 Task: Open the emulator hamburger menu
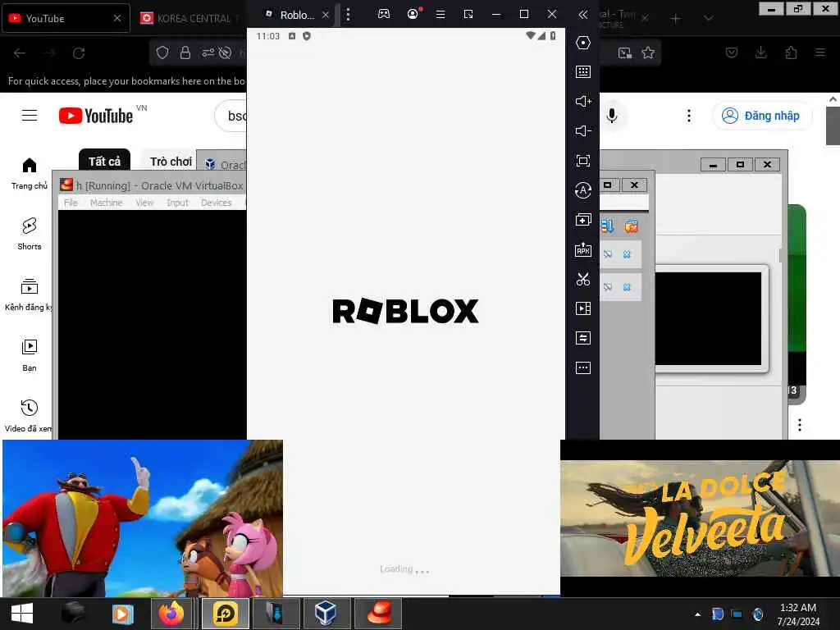click(441, 15)
